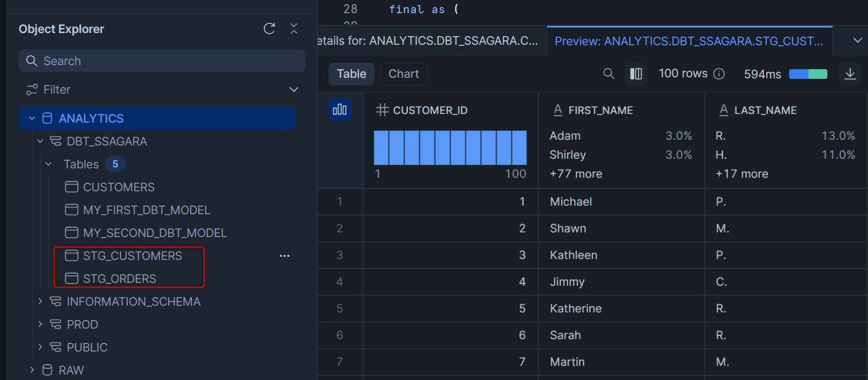Collapse the DBT_SSAGARA schema
Viewport: 868px width, 380px height.
(40, 141)
